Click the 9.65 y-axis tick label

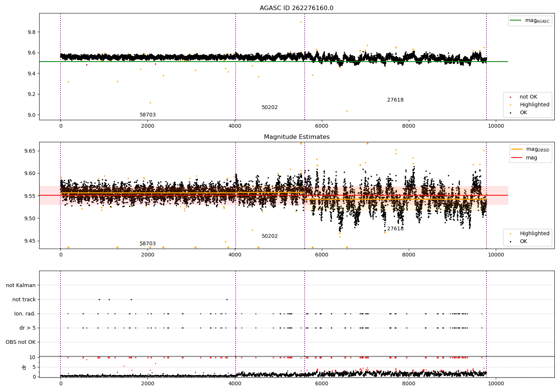(x=30, y=151)
